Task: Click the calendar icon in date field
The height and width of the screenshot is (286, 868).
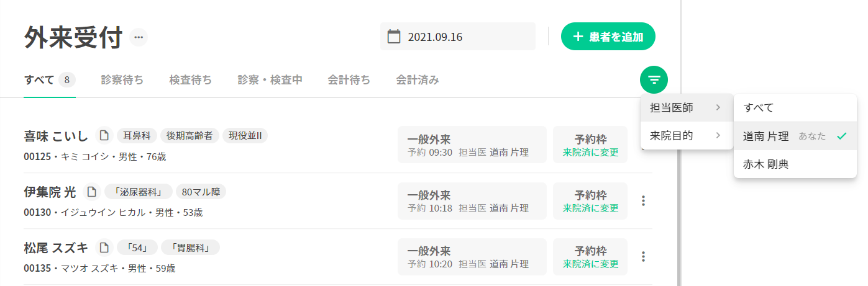Action: point(394,37)
